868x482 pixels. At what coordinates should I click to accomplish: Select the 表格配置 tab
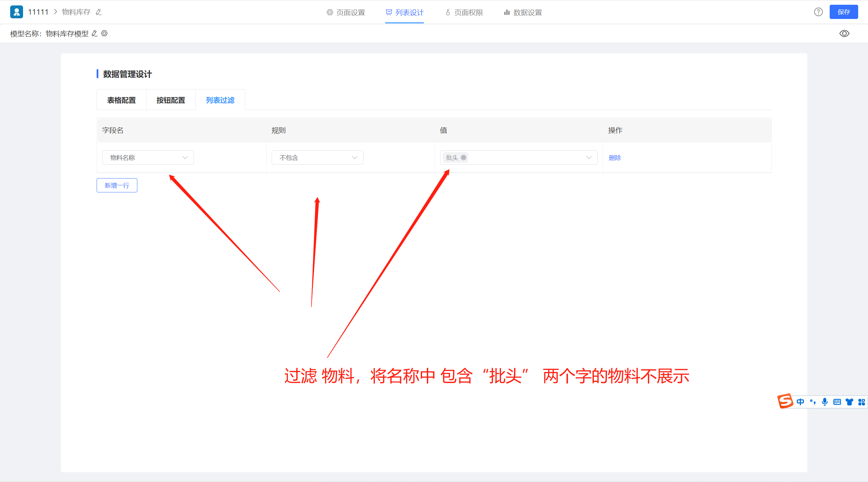(121, 100)
